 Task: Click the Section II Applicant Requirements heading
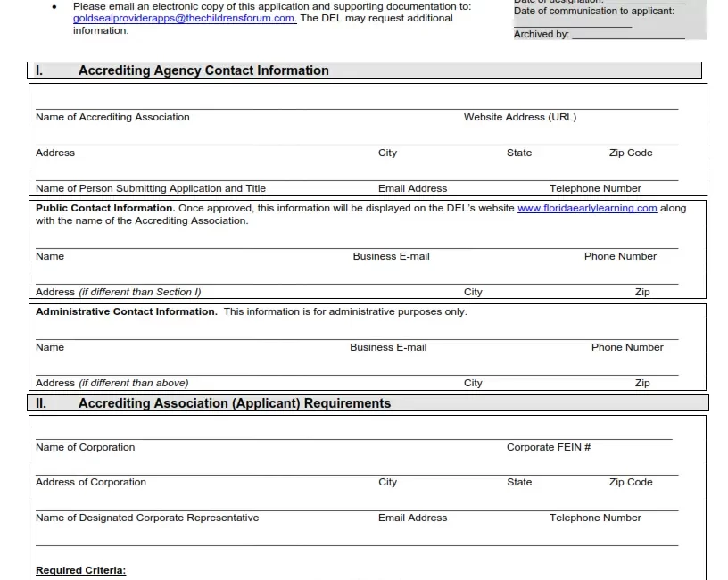234,403
